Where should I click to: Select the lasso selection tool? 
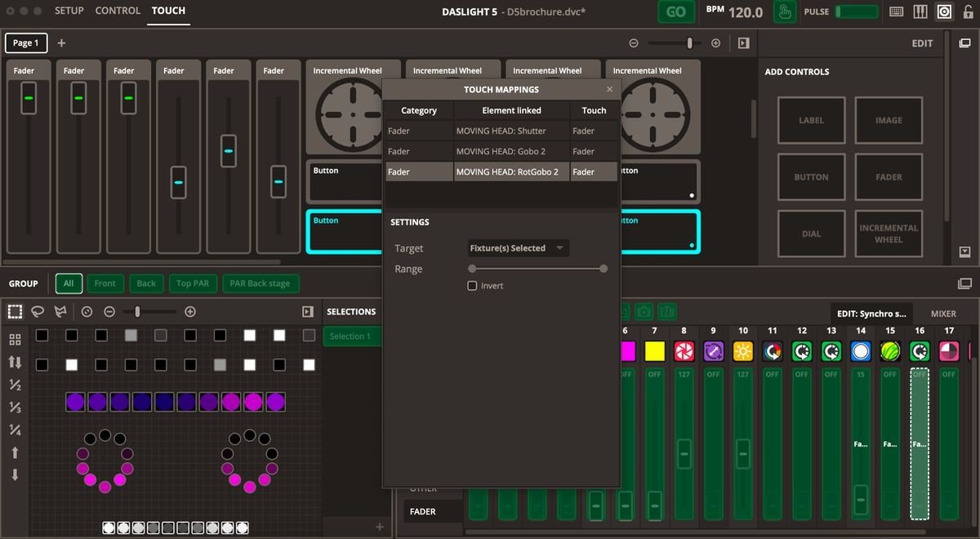tap(38, 311)
